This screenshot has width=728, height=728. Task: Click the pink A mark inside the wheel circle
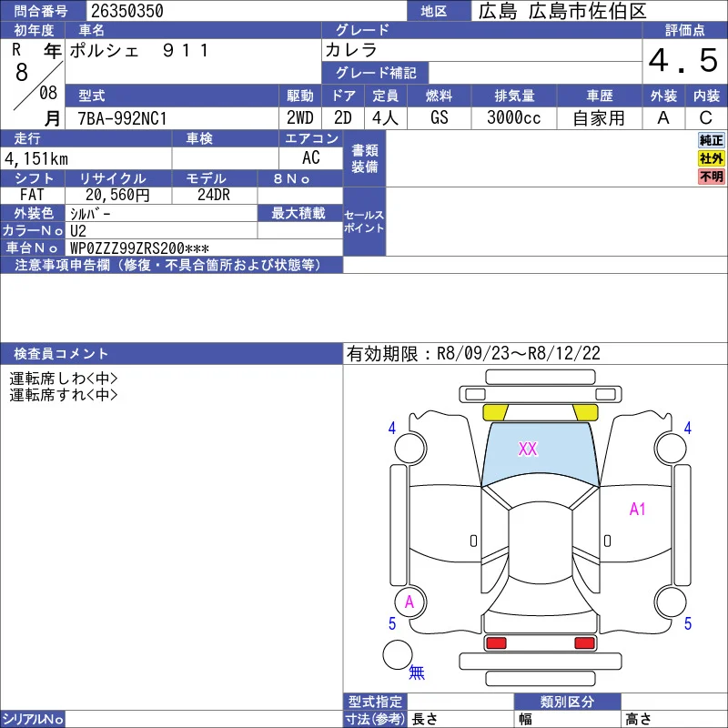pyautogui.click(x=409, y=602)
